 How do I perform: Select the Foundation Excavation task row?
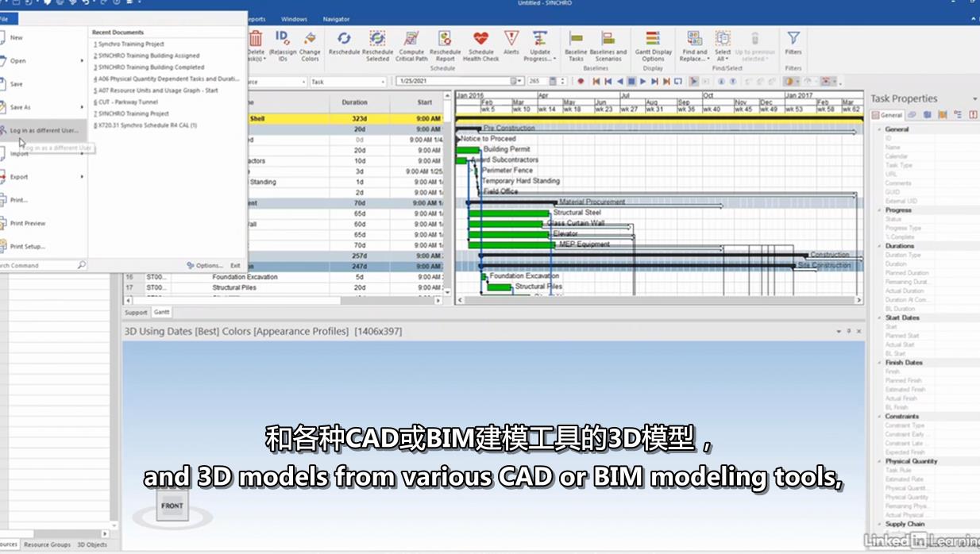pos(282,277)
